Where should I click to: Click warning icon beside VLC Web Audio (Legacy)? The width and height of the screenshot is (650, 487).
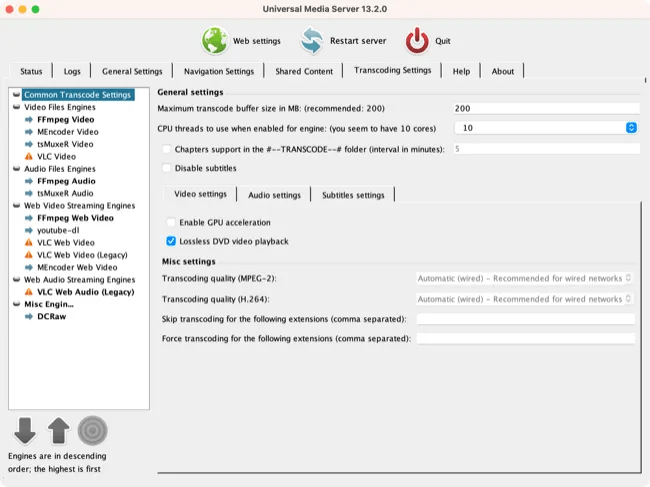(29, 292)
